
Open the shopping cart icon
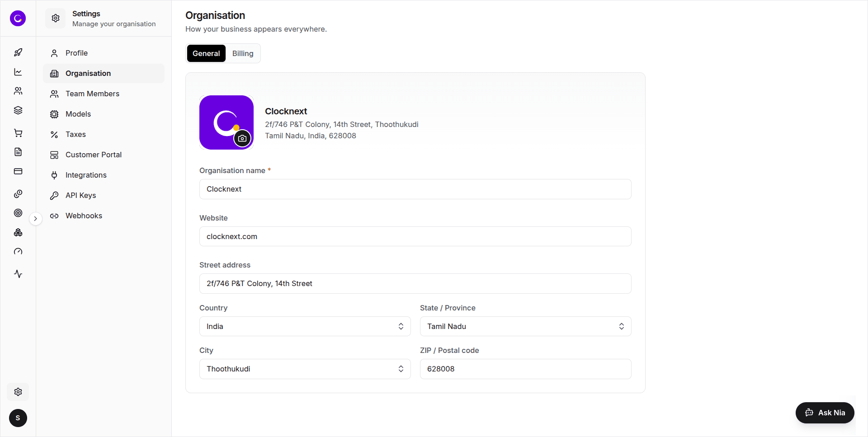pos(18,133)
